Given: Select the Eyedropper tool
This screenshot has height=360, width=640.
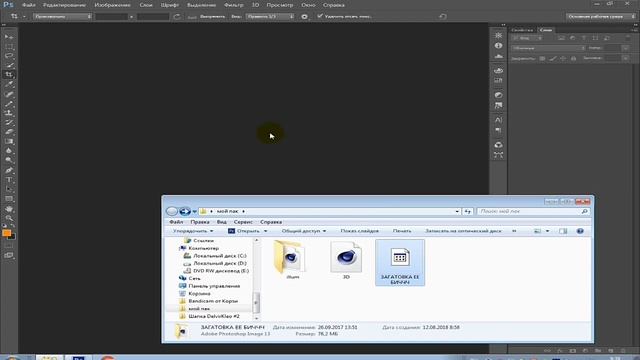Looking at the screenshot, I should (9, 84).
